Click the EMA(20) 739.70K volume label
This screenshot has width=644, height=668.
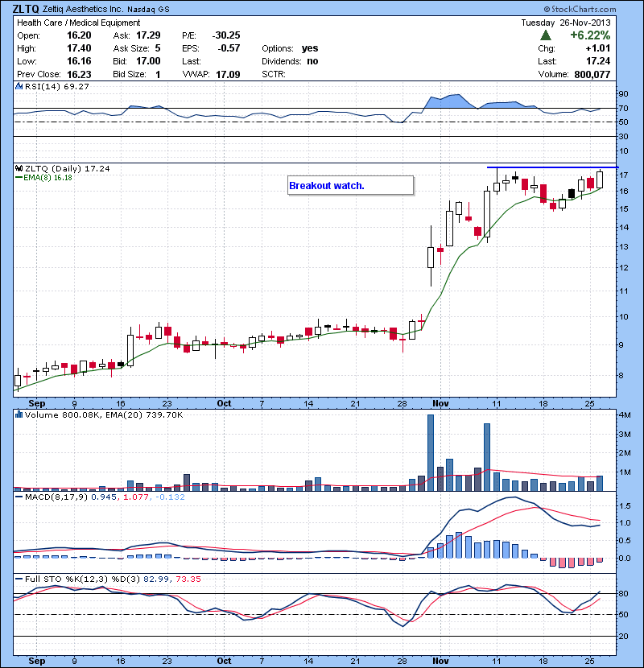[142, 414]
